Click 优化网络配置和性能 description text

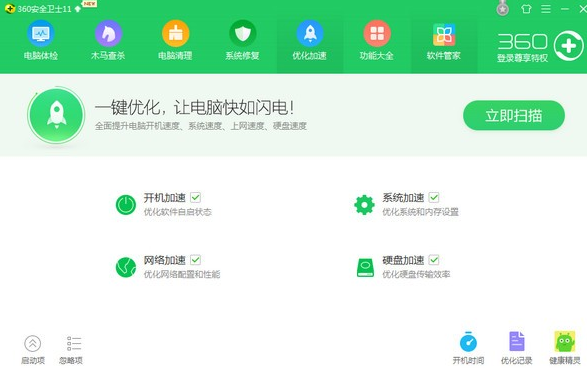coord(182,275)
